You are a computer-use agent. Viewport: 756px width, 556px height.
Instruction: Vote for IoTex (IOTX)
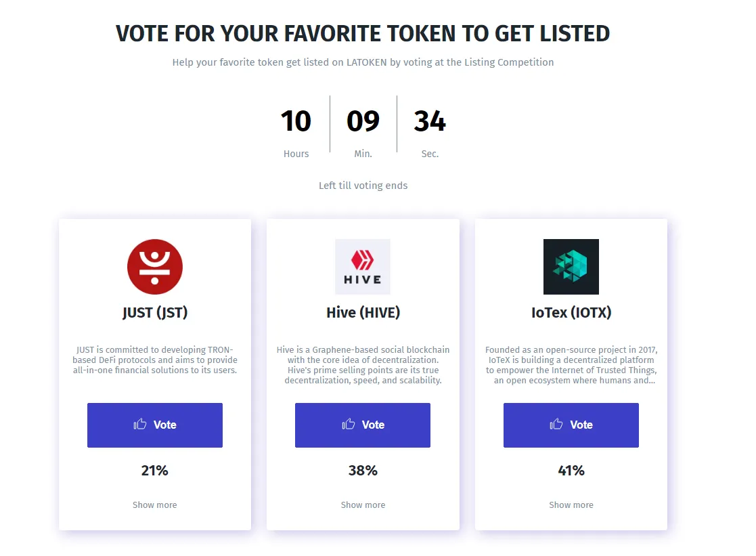(x=571, y=425)
